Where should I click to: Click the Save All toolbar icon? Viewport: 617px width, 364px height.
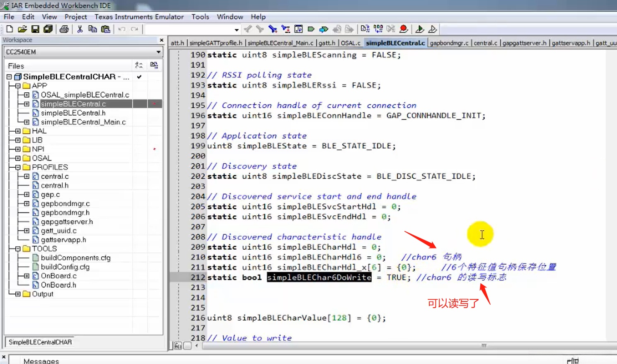(48, 29)
